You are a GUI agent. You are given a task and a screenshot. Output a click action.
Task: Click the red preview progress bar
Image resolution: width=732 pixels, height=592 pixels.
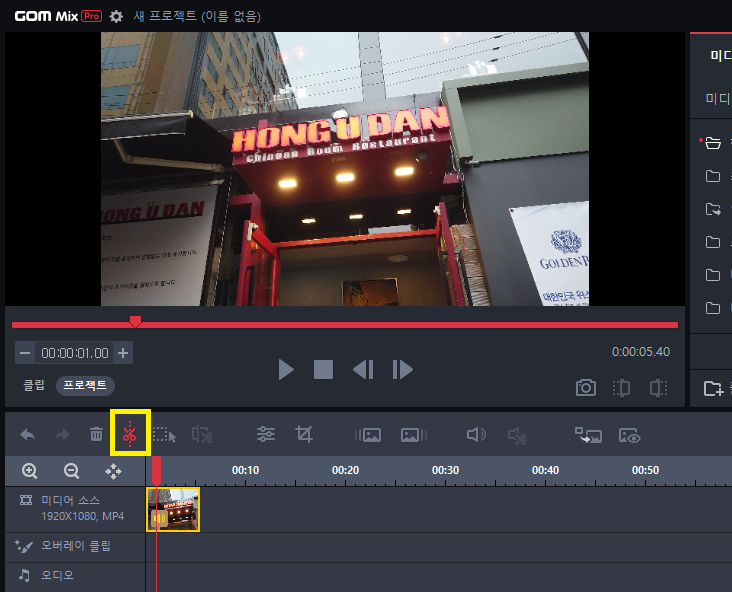coord(345,324)
